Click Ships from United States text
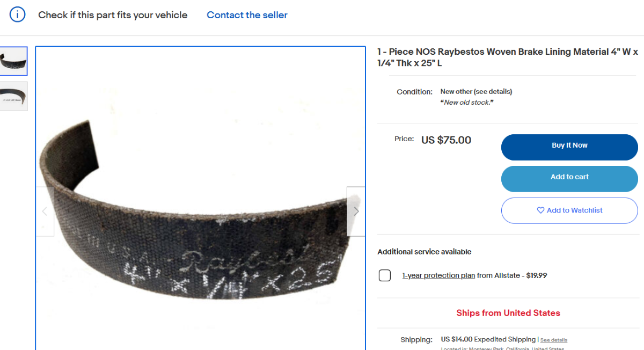 click(508, 313)
